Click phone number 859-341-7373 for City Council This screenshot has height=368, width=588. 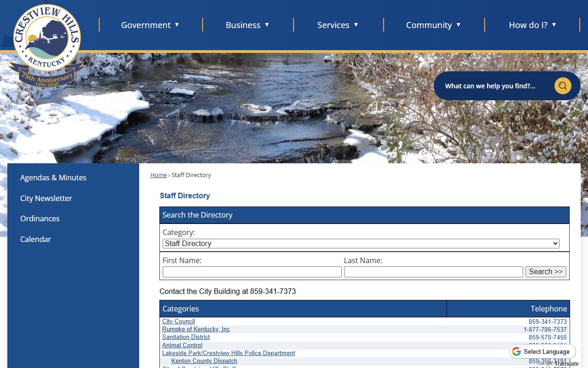(x=548, y=322)
